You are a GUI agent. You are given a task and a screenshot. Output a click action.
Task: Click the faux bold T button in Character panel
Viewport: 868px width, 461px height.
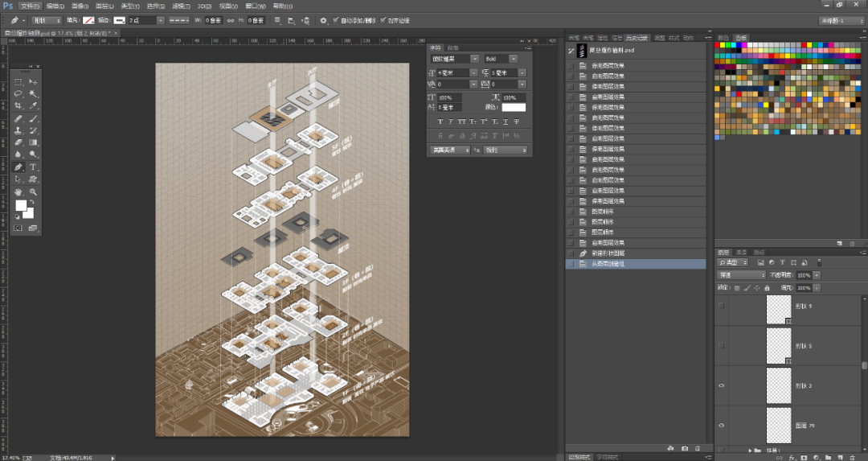point(440,122)
